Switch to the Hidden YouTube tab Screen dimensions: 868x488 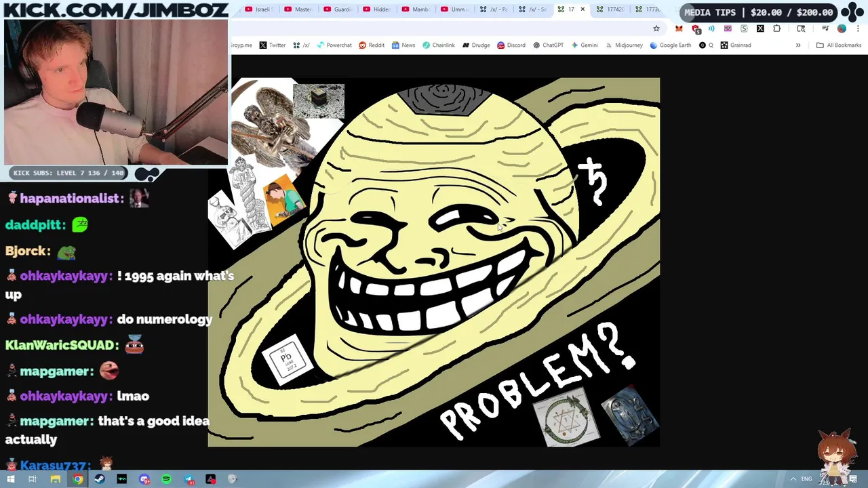[377, 9]
